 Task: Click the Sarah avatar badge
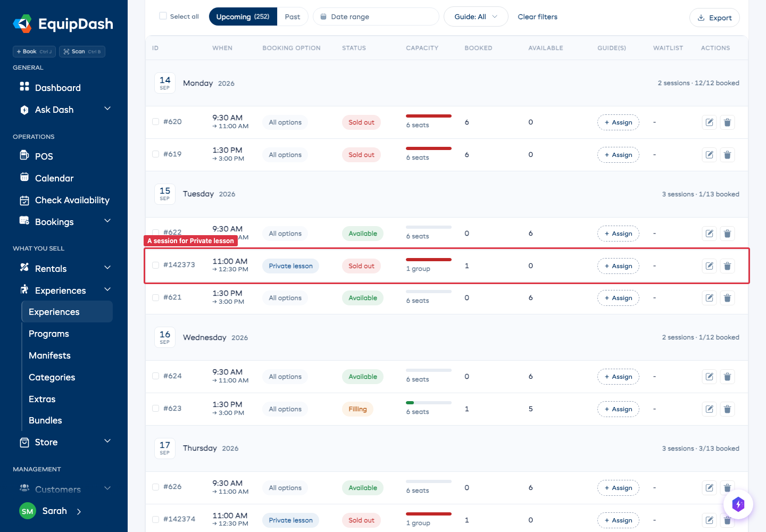pyautogui.click(x=28, y=511)
